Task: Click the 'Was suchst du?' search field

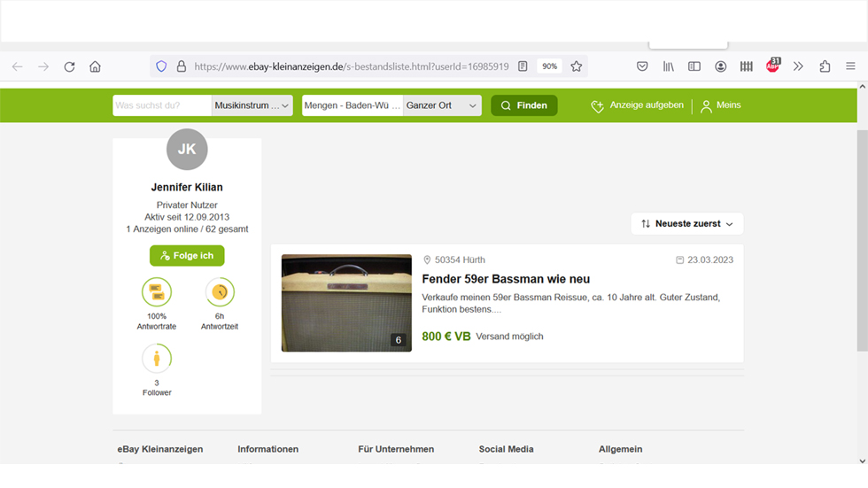Action: click(161, 105)
